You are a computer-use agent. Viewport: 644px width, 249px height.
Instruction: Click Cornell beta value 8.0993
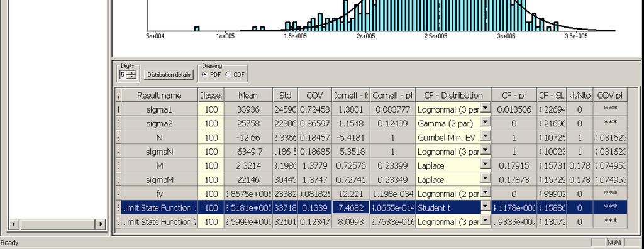pos(350,221)
